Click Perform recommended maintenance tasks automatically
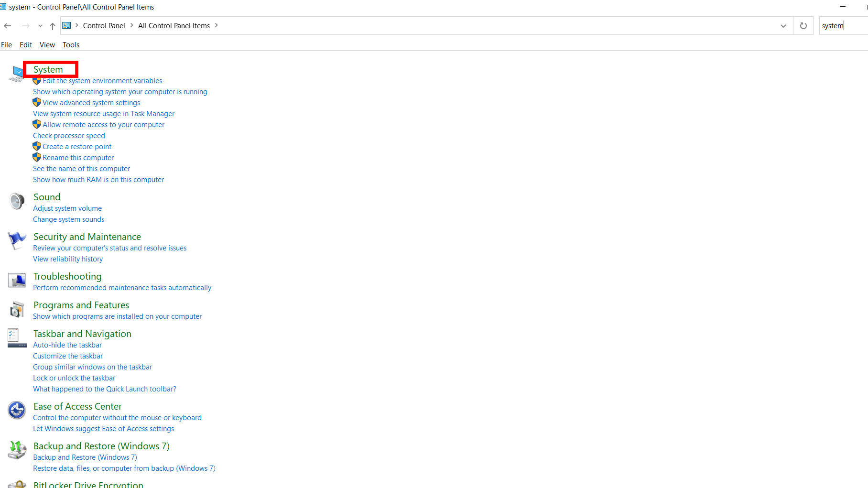The image size is (868, 488). 122,288
